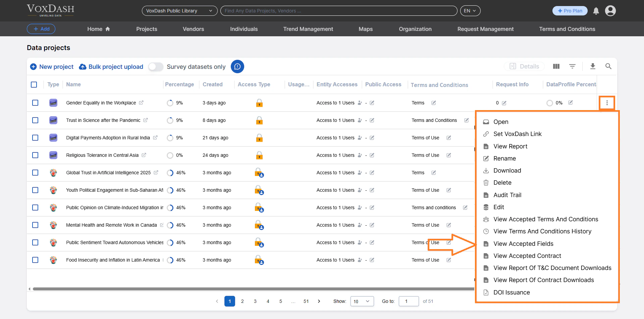
Task: Choose DOI Issuance menu entry
Action: click(547, 292)
